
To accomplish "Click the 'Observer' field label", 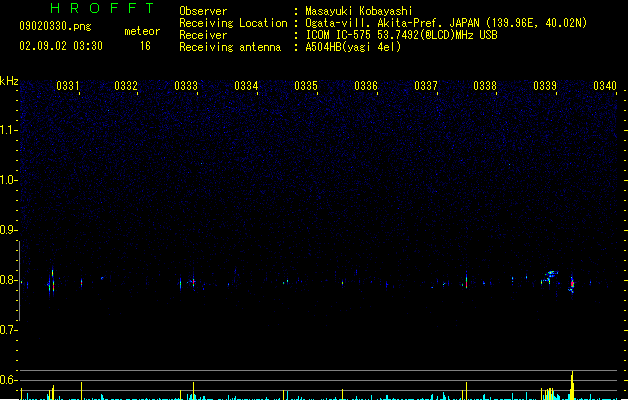I will (x=203, y=11).
